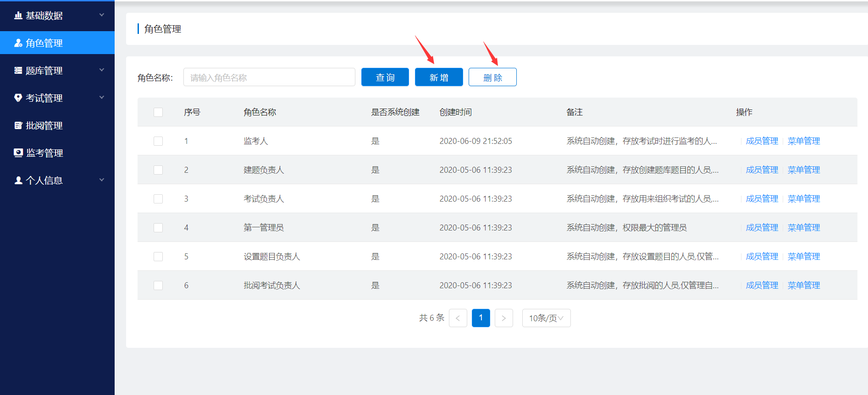Click the 监考人 role name cell
Viewport: 868px width, 395px height.
pos(256,141)
